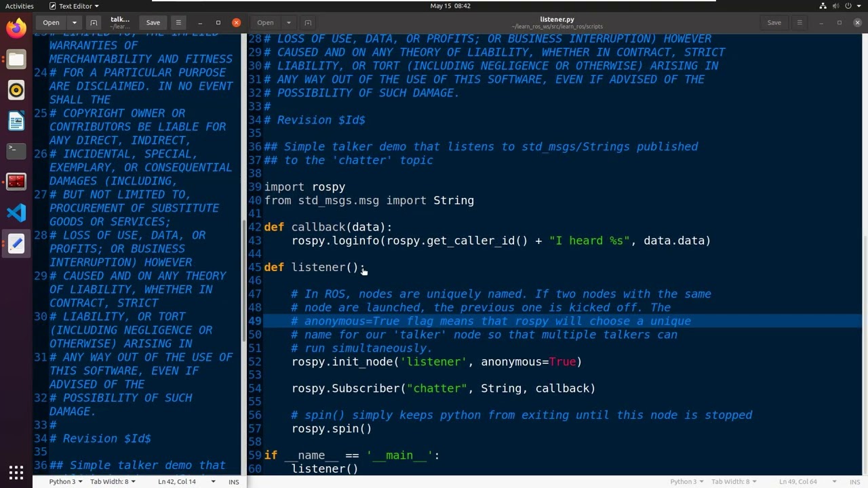Viewport: 868px width, 488px height.
Task: Click the spin() comment on line 56
Action: tap(521, 415)
